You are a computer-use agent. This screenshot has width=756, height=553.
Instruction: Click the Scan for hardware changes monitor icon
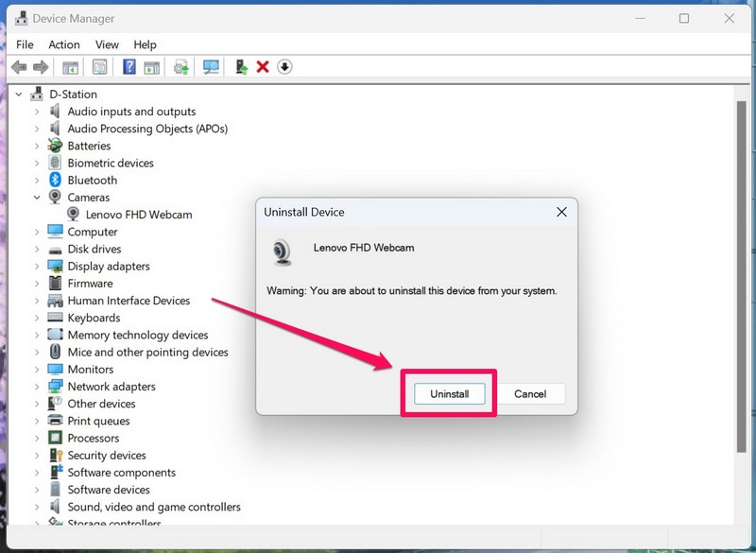point(211,67)
